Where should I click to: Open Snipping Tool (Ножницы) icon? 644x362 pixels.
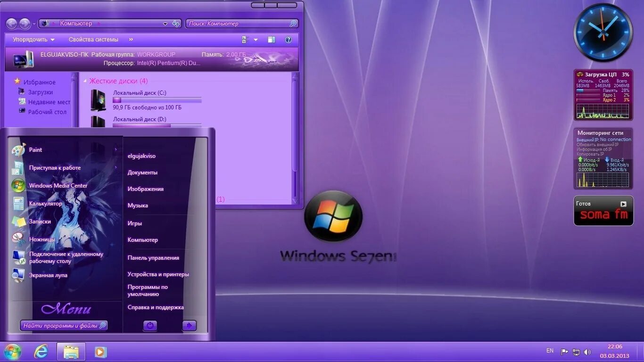18,239
